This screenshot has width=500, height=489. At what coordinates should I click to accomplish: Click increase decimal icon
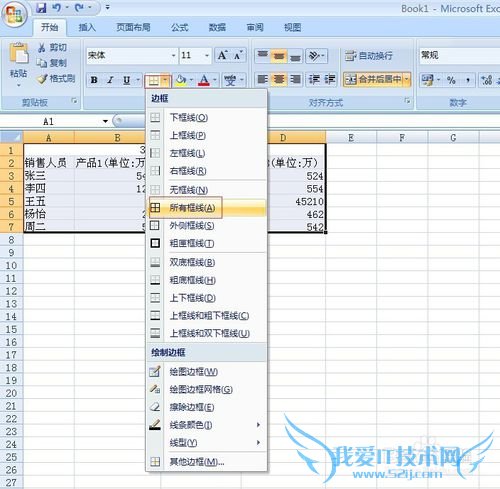click(486, 80)
